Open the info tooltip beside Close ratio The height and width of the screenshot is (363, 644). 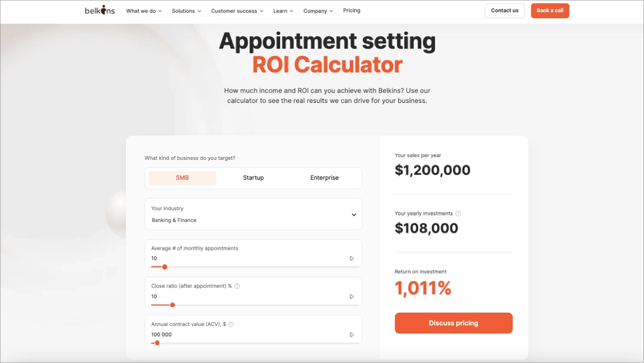(x=237, y=286)
